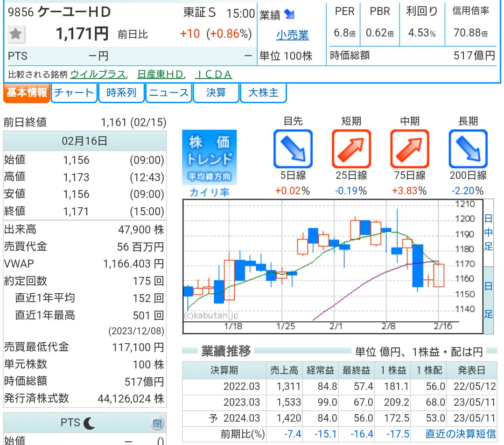Open the 大株主 tab
This screenshot has width=504, height=445.
tap(263, 93)
